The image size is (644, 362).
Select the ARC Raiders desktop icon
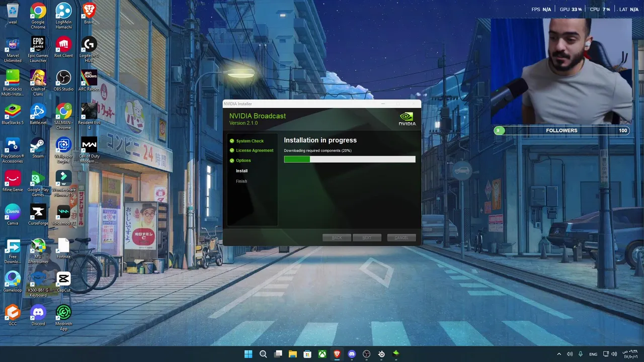(89, 80)
